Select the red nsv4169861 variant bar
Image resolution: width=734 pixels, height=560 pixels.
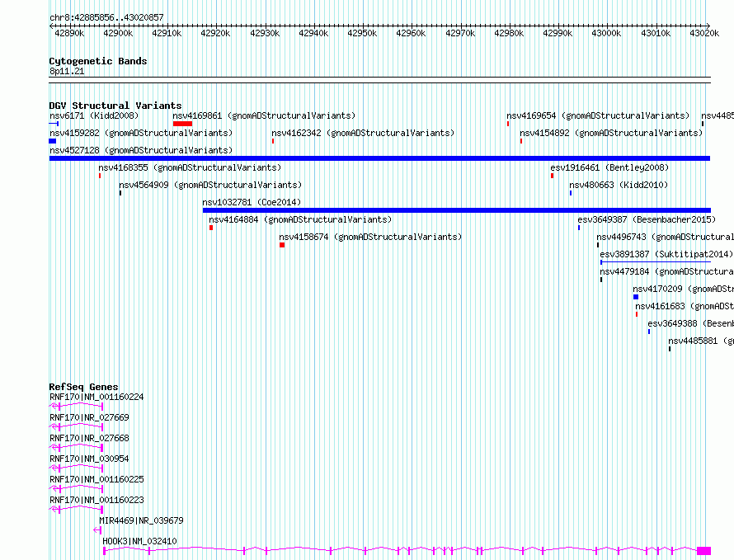[x=182, y=124]
